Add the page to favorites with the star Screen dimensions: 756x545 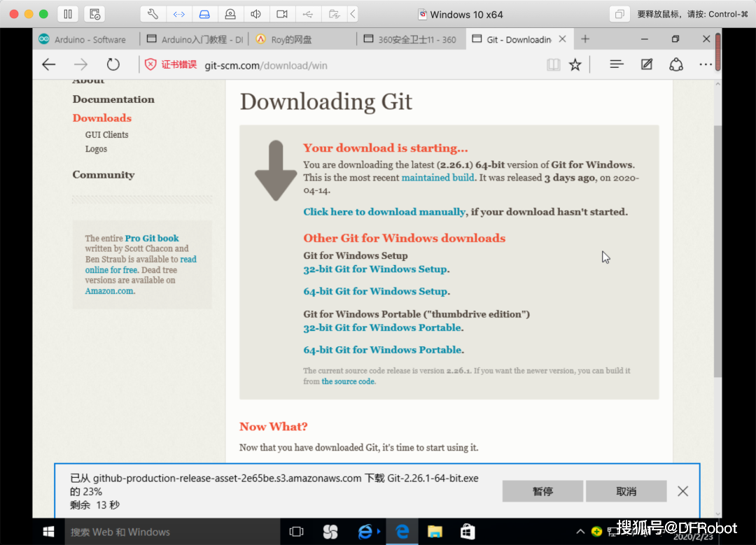coord(575,64)
